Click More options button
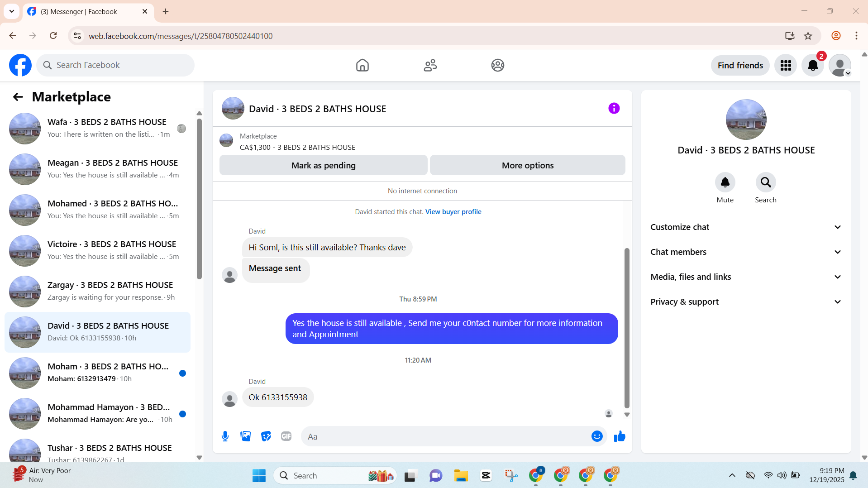Image resolution: width=868 pixels, height=488 pixels. point(528,165)
